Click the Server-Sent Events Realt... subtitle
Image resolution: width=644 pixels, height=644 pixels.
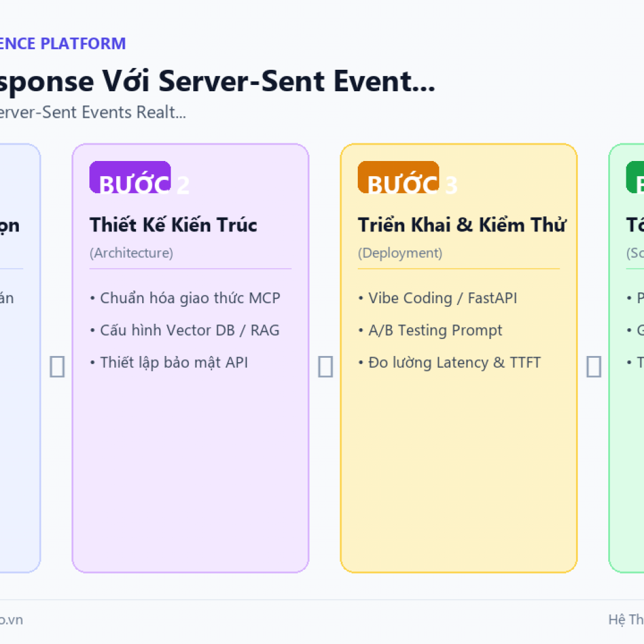pyautogui.click(x=93, y=112)
